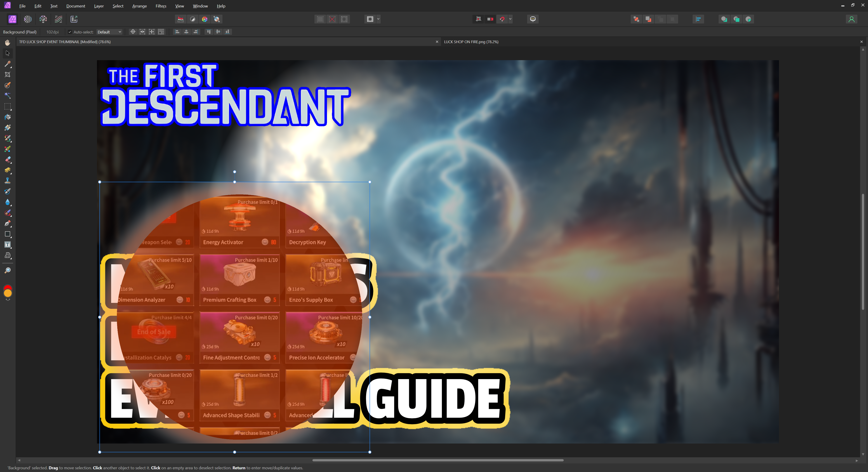Apply Auto Levels from toolbar
Screen dimensions: 868x472
pos(181,19)
